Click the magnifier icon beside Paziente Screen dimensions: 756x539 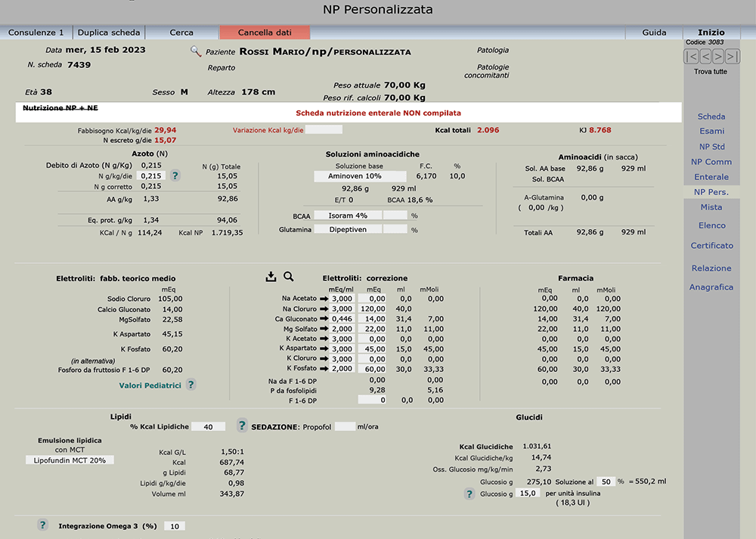tap(195, 51)
